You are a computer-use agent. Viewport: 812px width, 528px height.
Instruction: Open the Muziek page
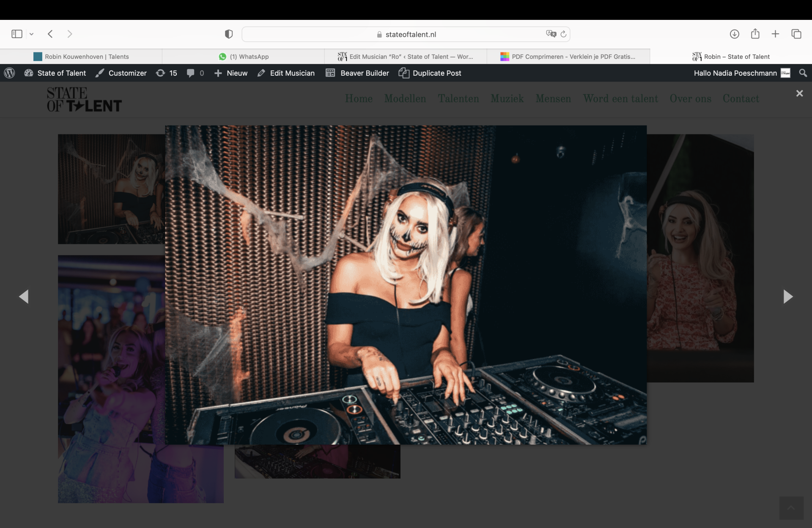507,98
